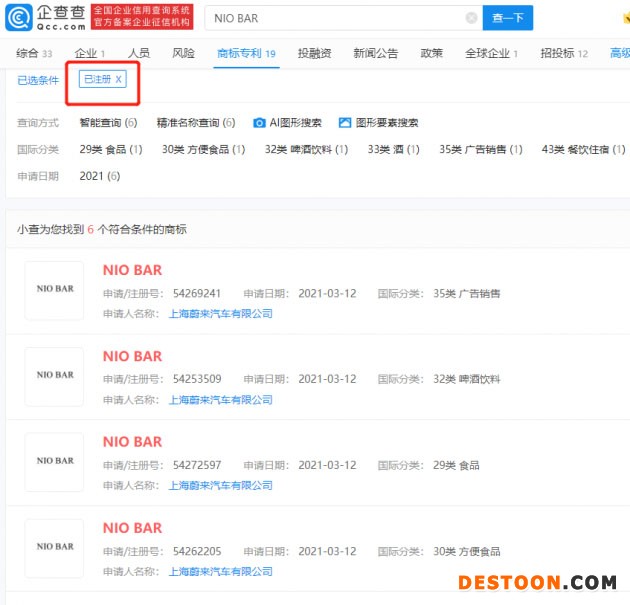Switch to the 全球企业 1 tab

(491, 53)
